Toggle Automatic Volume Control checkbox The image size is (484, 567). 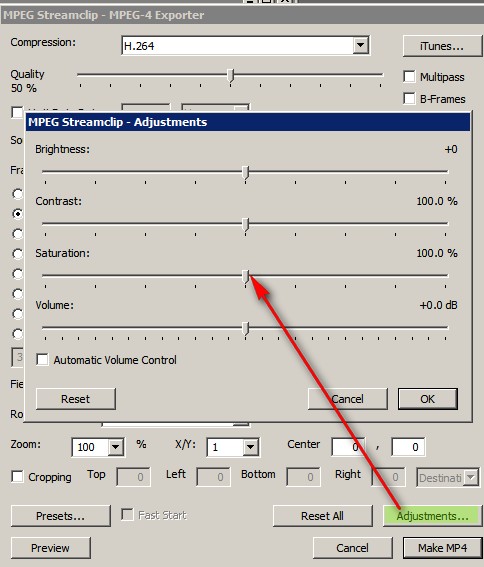(x=42, y=360)
